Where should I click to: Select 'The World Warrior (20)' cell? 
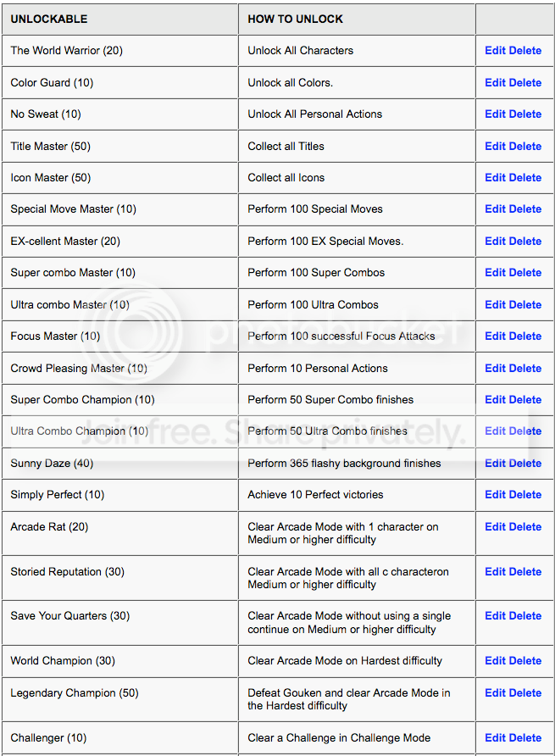(120, 51)
